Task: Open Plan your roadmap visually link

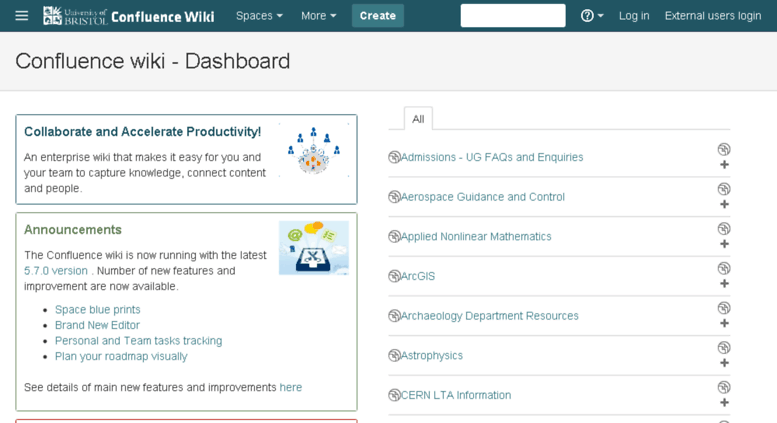Action: (x=121, y=356)
